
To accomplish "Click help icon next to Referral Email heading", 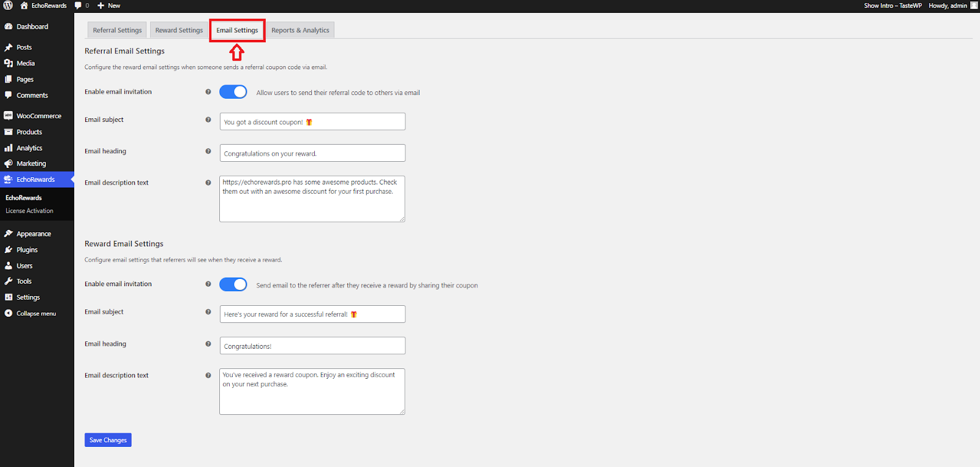I will click(208, 151).
